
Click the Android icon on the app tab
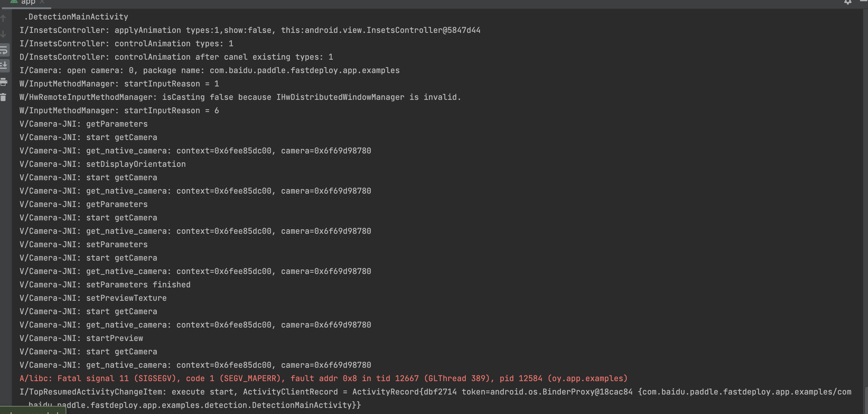click(14, 2)
